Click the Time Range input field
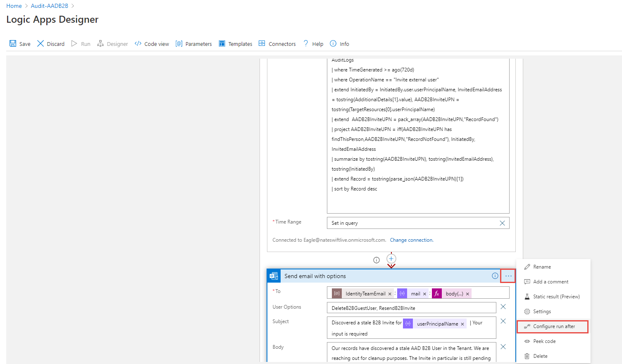Screen dimensions: 622x364 point(413,223)
